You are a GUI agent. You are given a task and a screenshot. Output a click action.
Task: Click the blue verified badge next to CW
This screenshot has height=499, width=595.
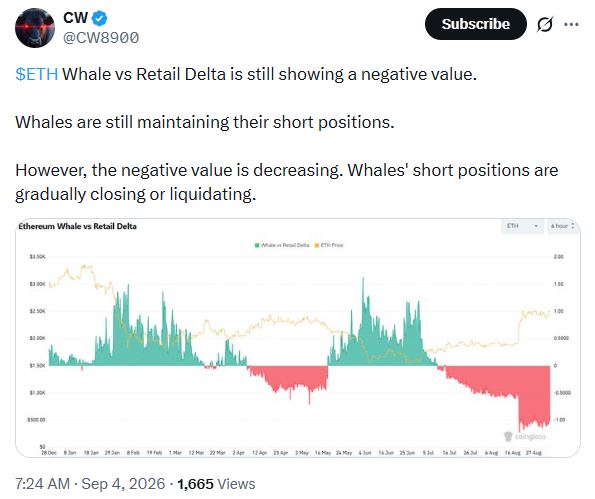click(x=99, y=18)
